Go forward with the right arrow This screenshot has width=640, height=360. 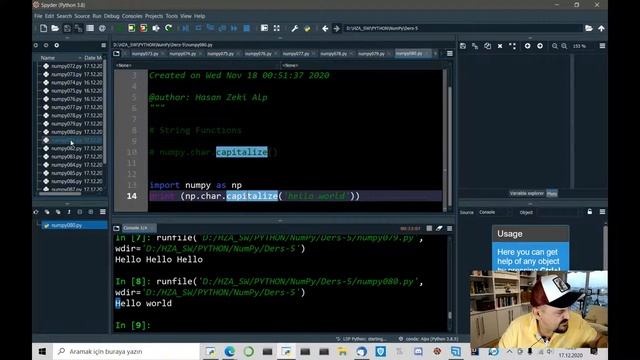coord(336,28)
